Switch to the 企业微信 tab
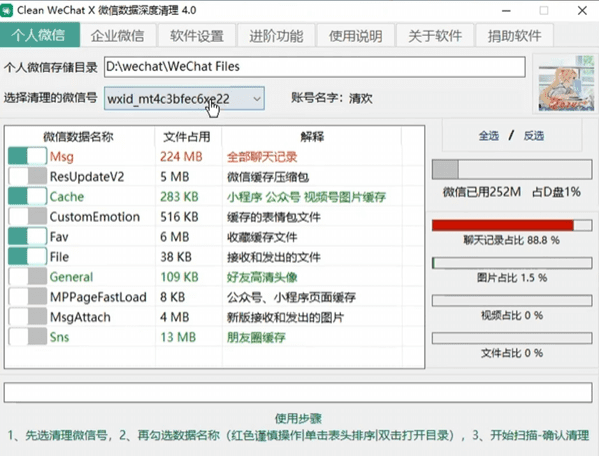Image resolution: width=599 pixels, height=456 pixels. 118,36
